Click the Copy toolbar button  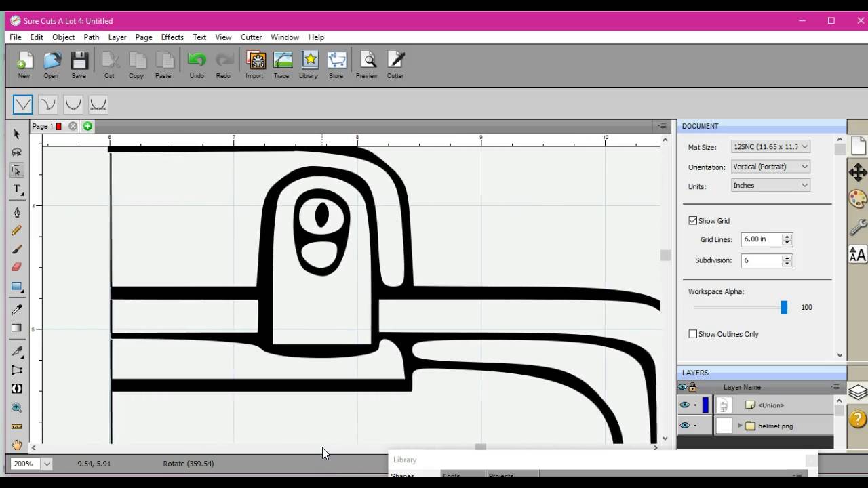click(136, 65)
